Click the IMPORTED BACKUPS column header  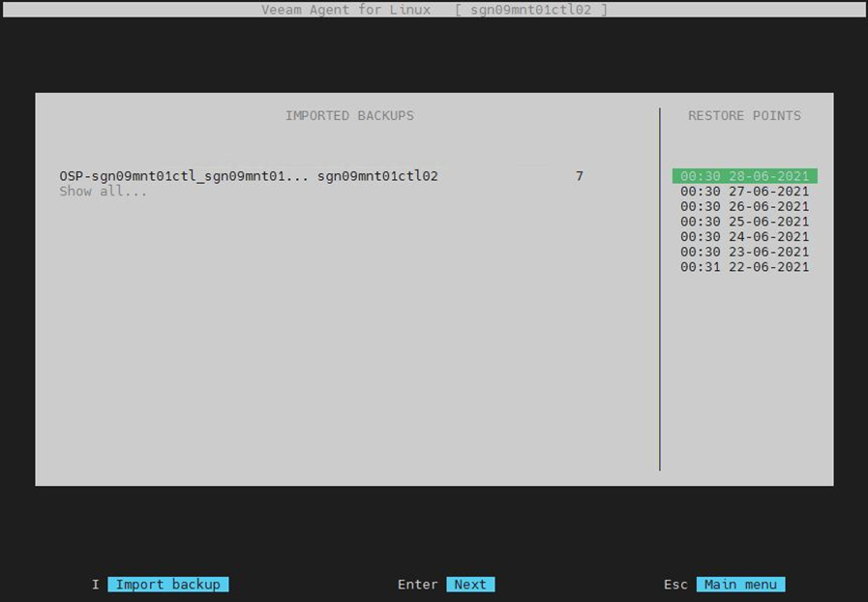coord(349,115)
